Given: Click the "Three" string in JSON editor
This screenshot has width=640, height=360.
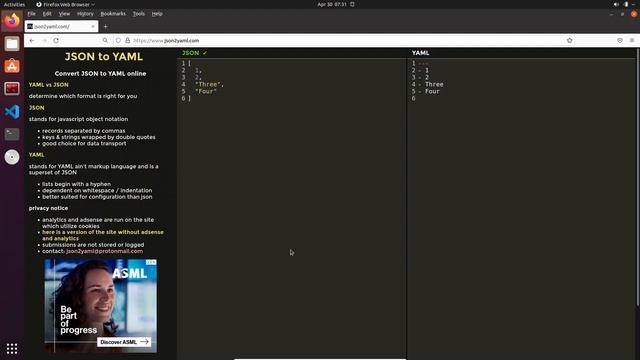Looking at the screenshot, I should (209, 84).
